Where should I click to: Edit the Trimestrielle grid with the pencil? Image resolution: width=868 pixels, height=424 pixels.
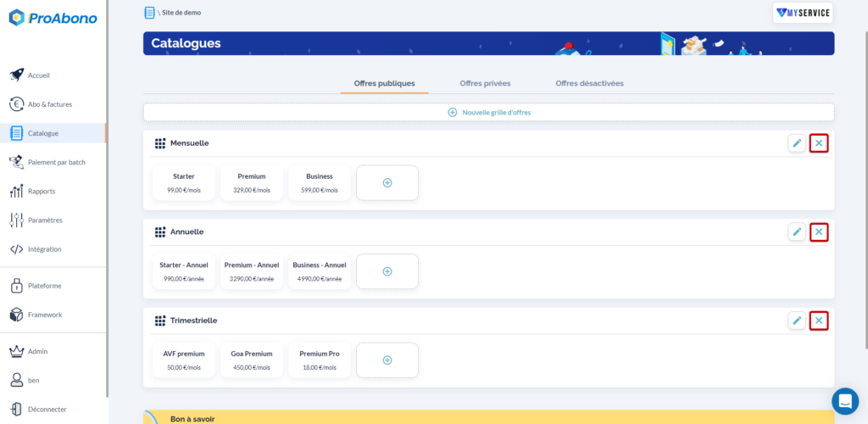[797, 321]
